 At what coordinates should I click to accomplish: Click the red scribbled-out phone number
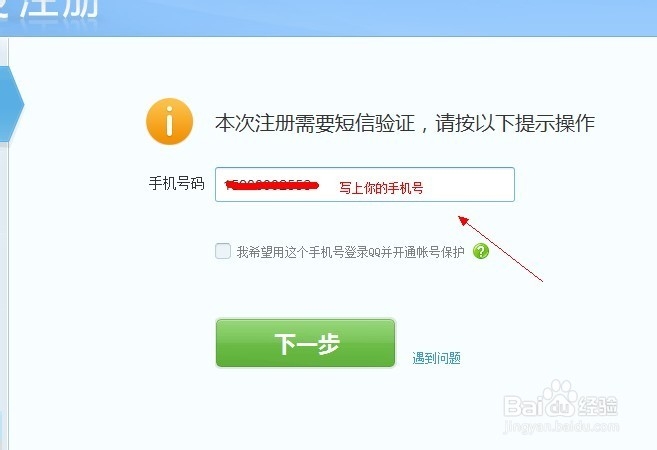coord(272,185)
